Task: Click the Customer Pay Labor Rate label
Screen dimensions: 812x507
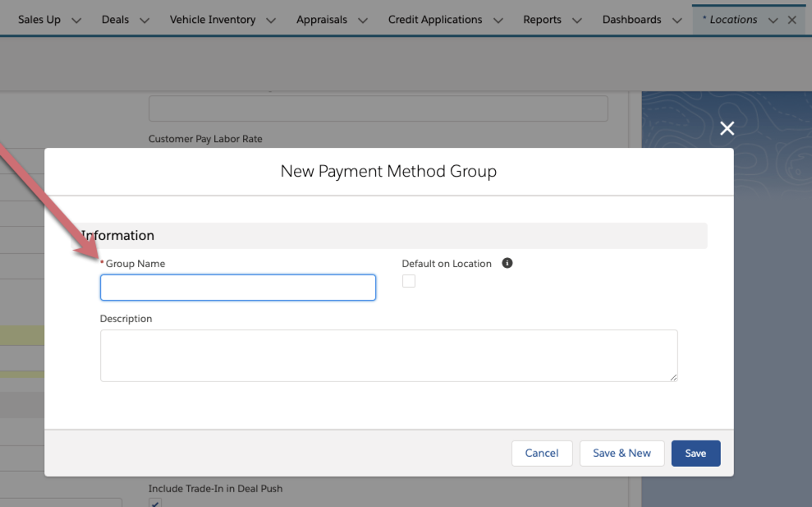Action: pyautogui.click(x=205, y=139)
